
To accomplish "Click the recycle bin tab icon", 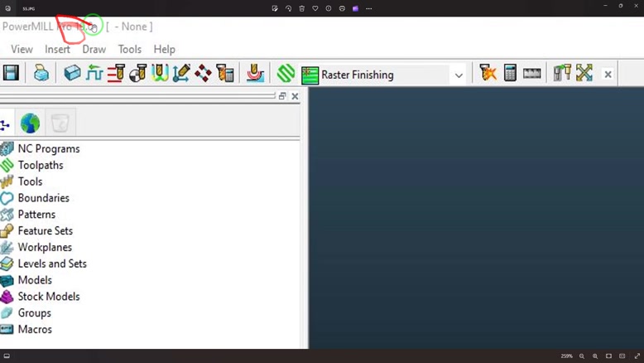I will click(x=60, y=123).
